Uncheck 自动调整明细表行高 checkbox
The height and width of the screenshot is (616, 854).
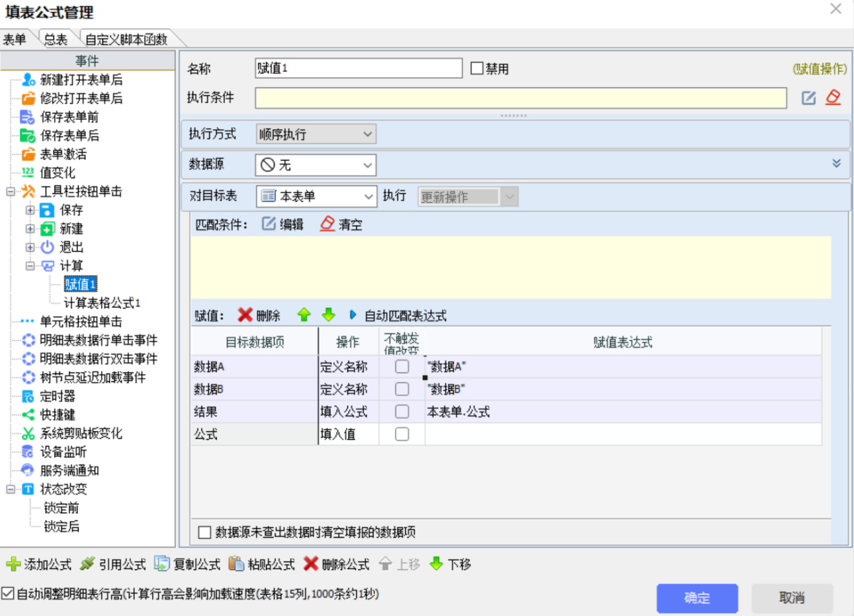coord(8,593)
